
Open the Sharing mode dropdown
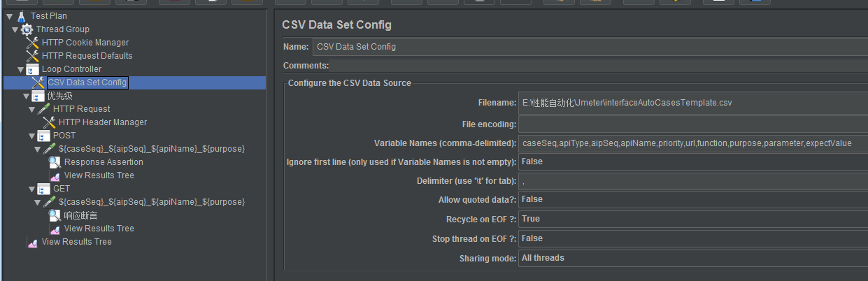point(692,258)
